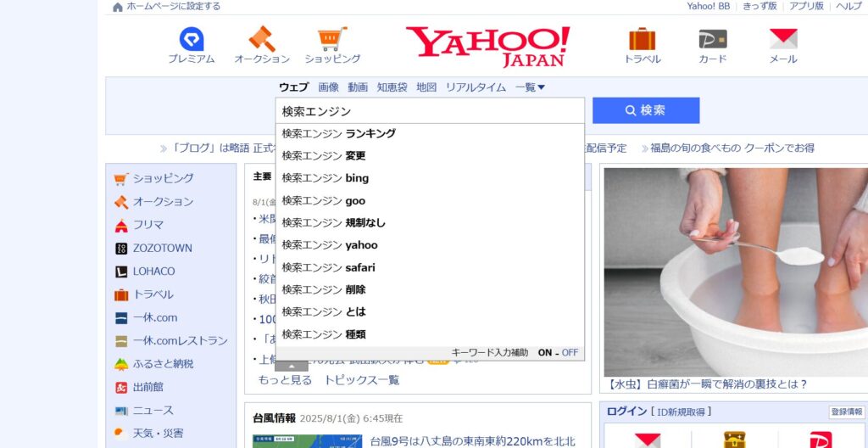Open the Auction (オークション) gavel icon

[x=262, y=39]
